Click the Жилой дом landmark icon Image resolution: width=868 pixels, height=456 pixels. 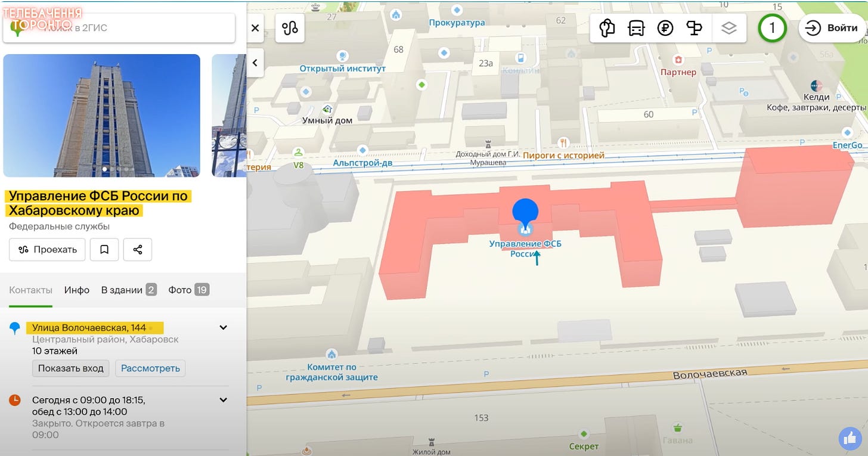coord(432,442)
